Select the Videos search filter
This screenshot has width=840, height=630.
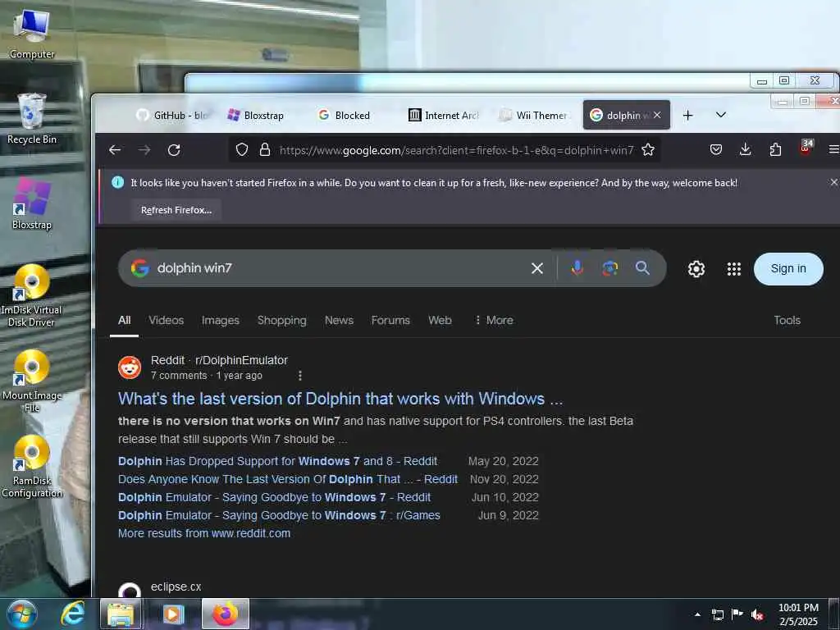(166, 321)
